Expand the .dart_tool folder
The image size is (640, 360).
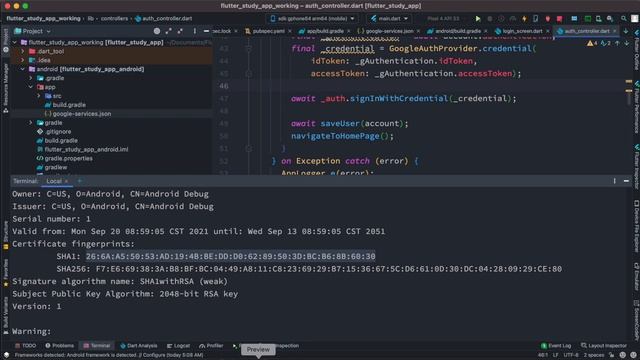[23, 51]
